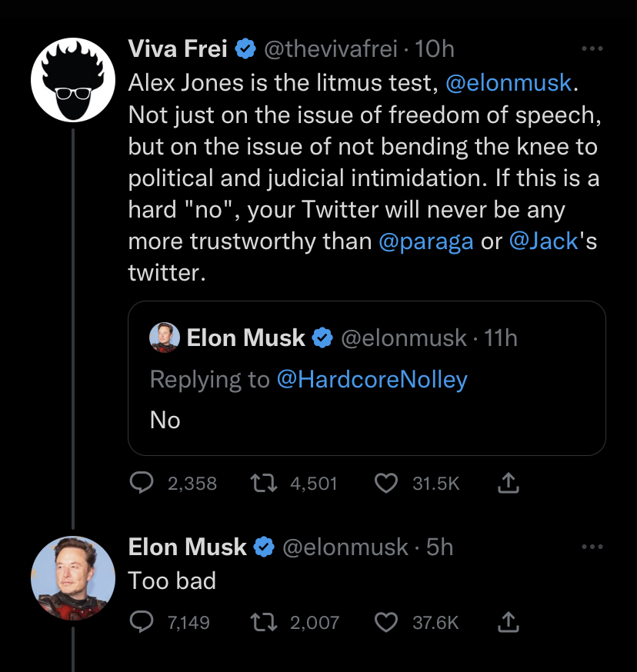Open the @paraga mention link
637x672 pixels.
(426, 241)
